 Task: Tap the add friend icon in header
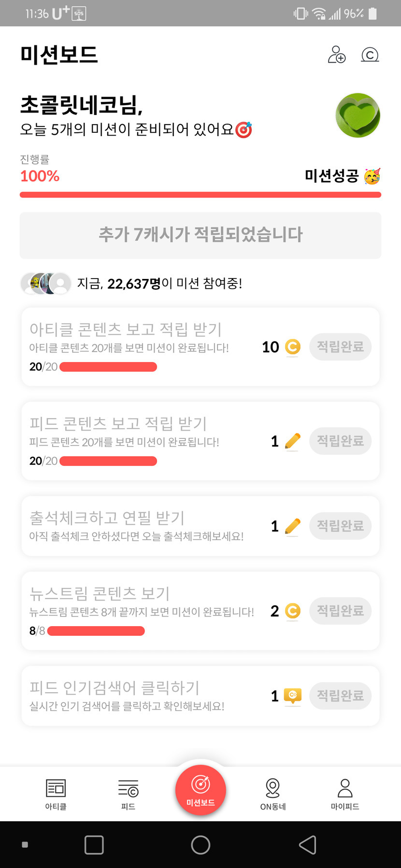pos(336,55)
